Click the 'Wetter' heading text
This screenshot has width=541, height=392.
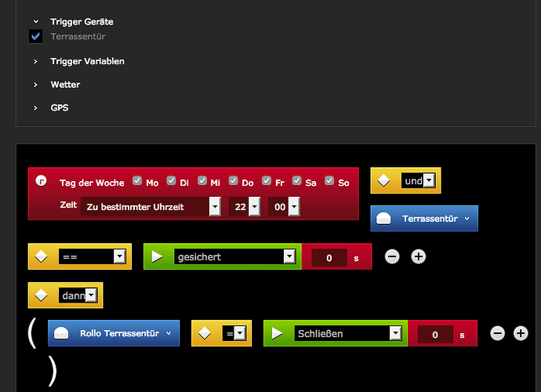tap(65, 85)
